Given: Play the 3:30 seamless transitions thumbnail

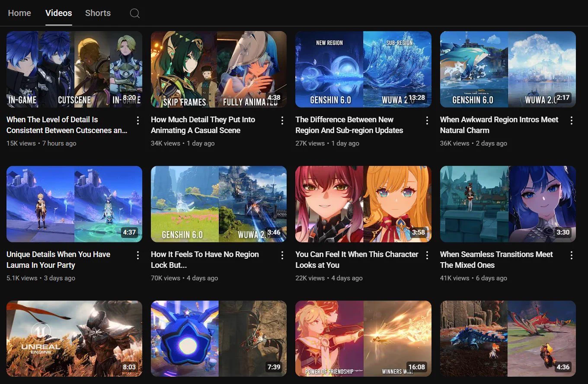Looking at the screenshot, I should pyautogui.click(x=508, y=204).
